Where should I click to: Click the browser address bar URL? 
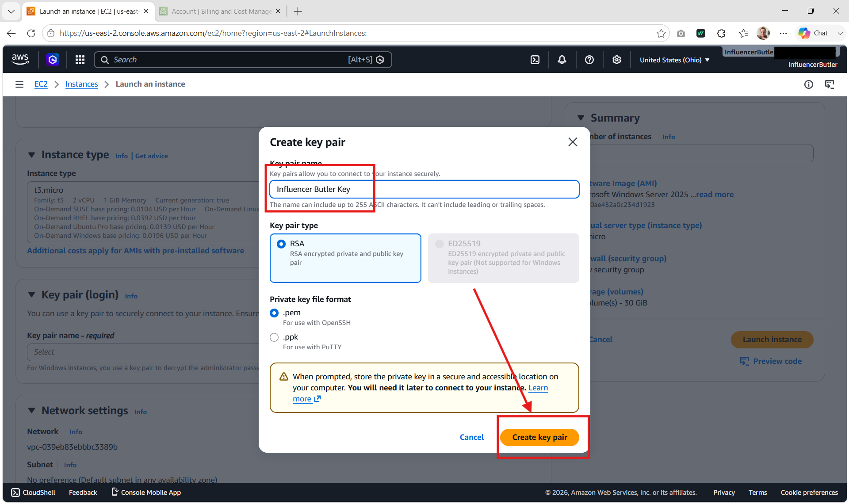click(x=213, y=33)
